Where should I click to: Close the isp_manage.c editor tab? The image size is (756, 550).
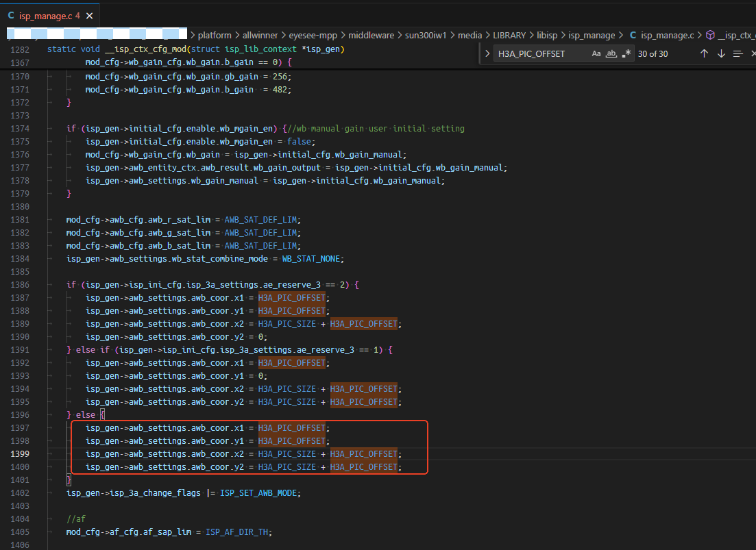pyautogui.click(x=89, y=16)
